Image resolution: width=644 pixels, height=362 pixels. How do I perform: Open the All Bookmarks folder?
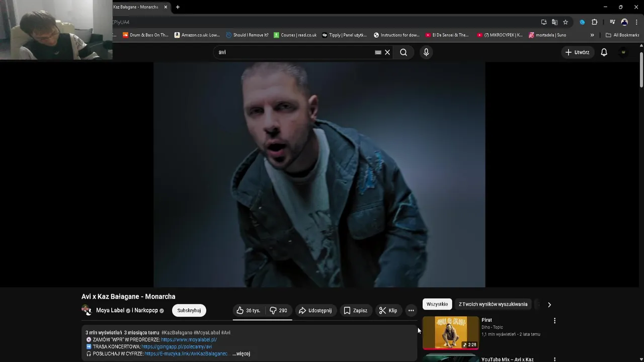(622, 35)
